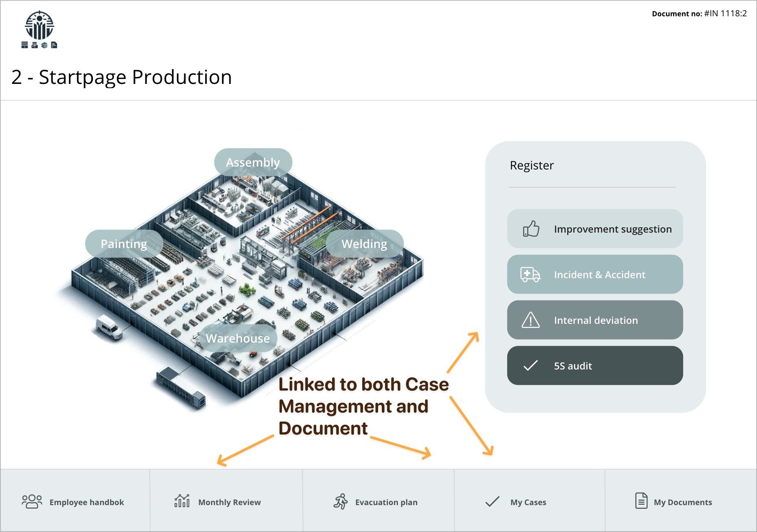This screenshot has width=757, height=532.
Task: Select the Assembly area label on the map
Action: (253, 162)
